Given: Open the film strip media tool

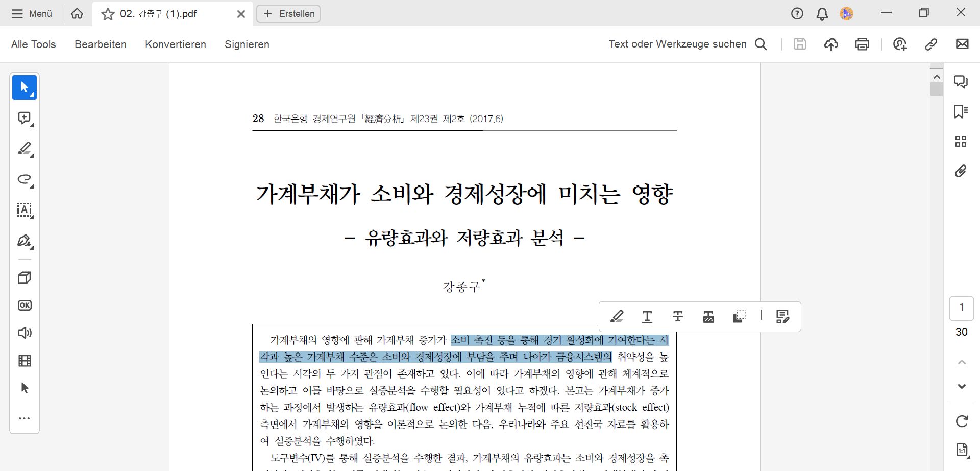Looking at the screenshot, I should pos(24,361).
